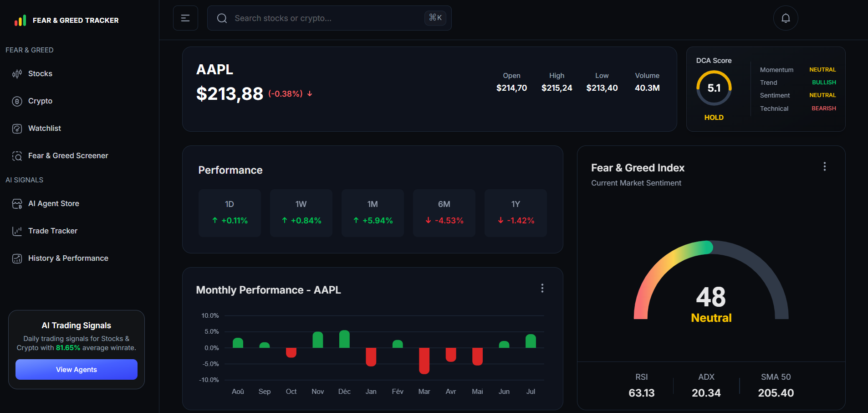The height and width of the screenshot is (413, 868).
Task: Click the FEAR & GREED TRACKER title link
Action: pyautogui.click(x=76, y=21)
